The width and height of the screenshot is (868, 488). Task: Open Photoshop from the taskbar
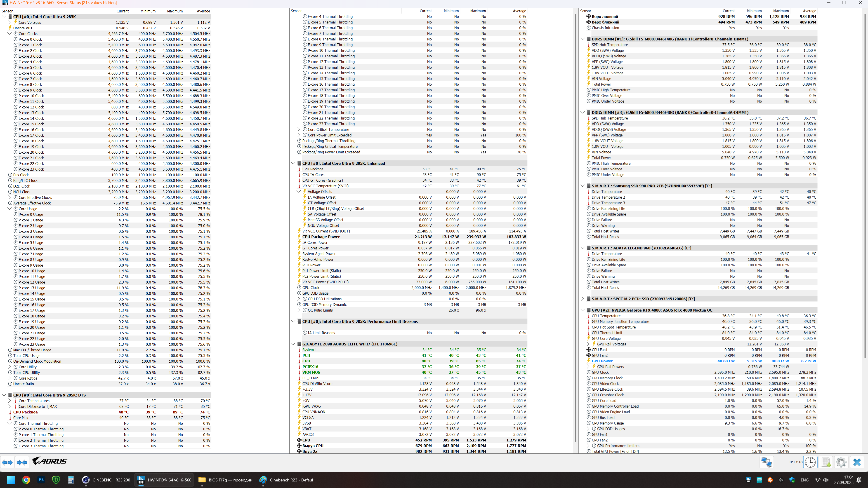(x=41, y=480)
